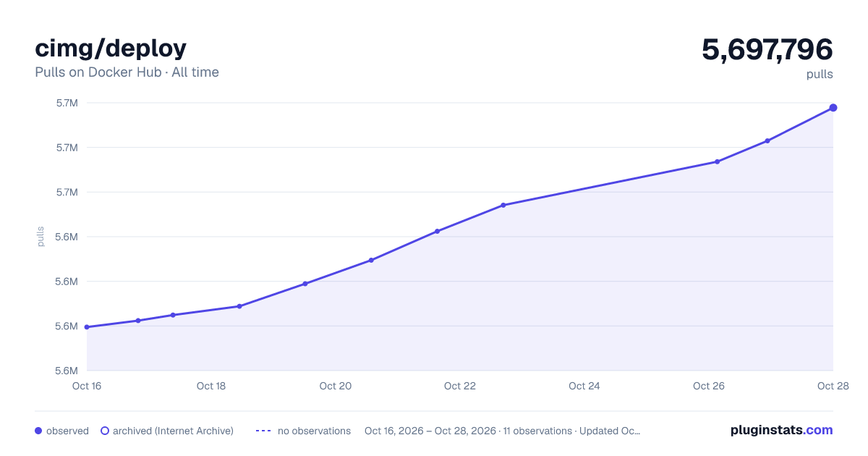Image resolution: width=868 pixels, height=456 pixels.
Task: Select the 'no observations' legend label
Action: (314, 431)
